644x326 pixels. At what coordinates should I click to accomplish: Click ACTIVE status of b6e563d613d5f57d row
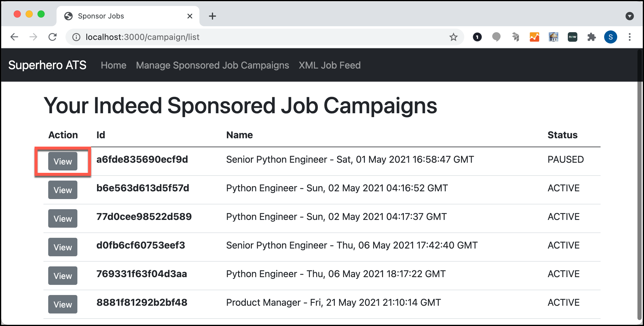pyautogui.click(x=564, y=188)
